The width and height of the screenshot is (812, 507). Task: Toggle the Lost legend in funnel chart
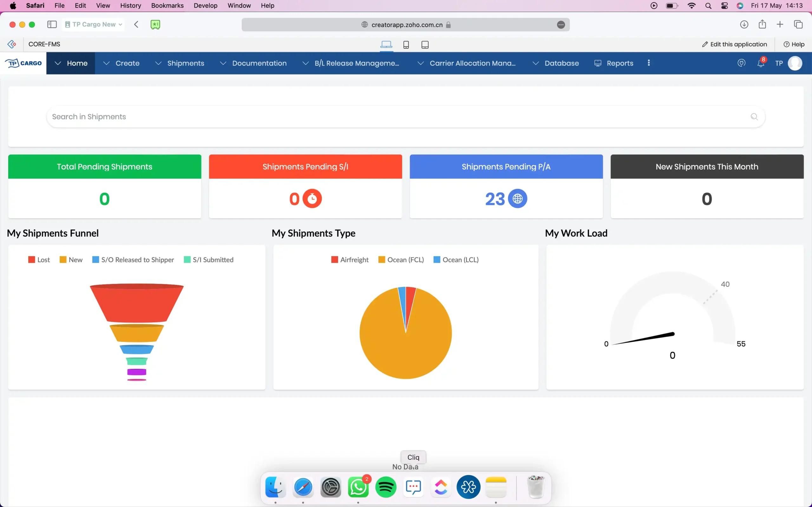coord(39,260)
